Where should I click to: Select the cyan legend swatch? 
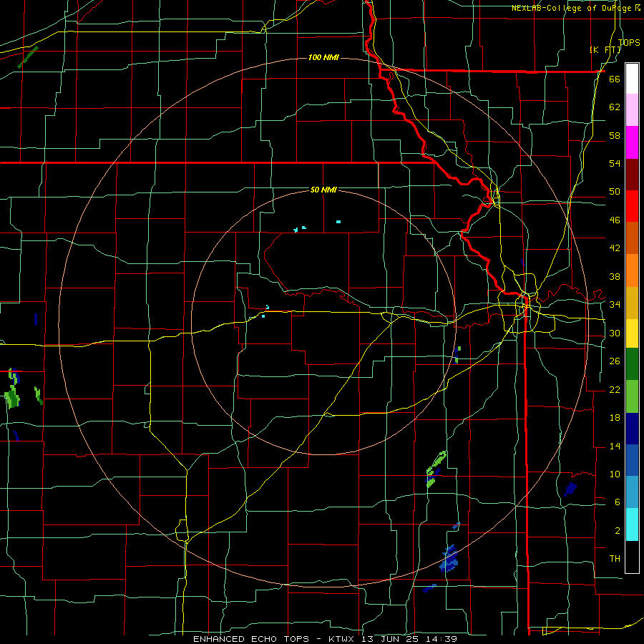point(632,525)
